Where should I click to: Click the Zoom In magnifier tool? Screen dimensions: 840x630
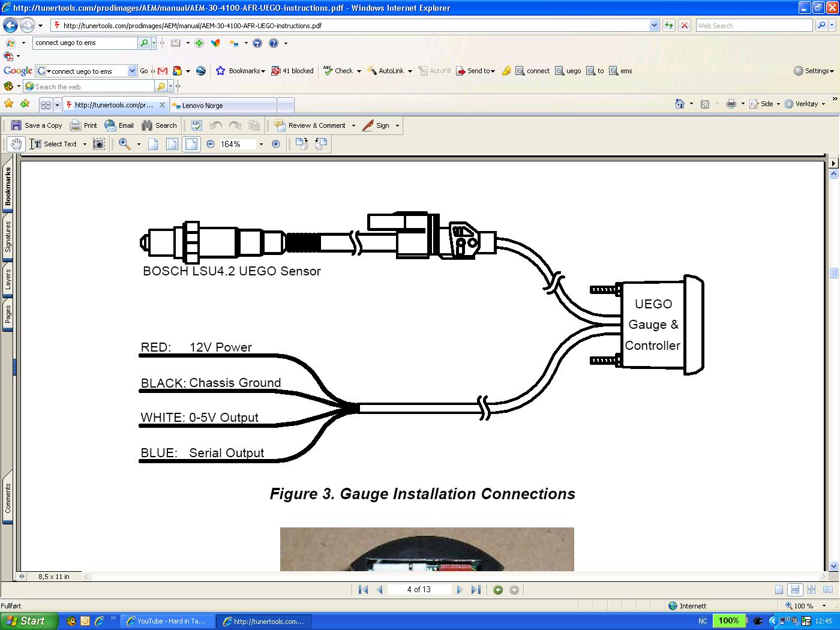[x=124, y=144]
